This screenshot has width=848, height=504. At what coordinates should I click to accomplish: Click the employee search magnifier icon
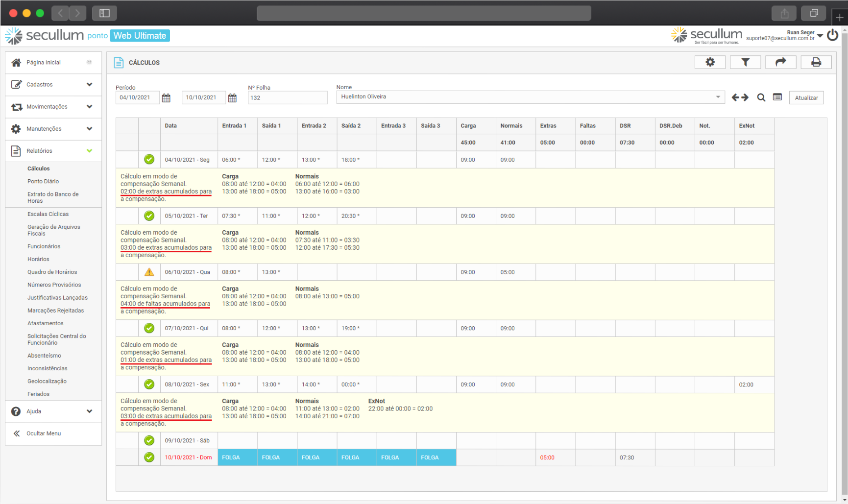[761, 97]
